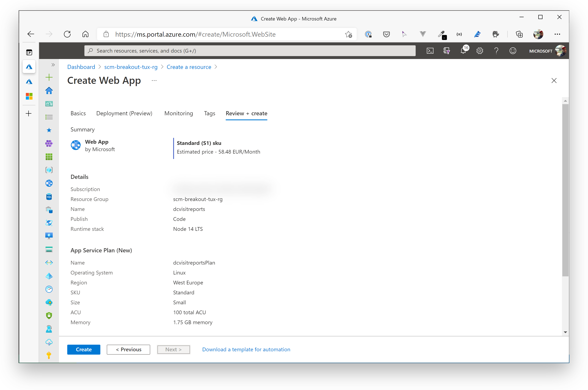Click the green plus Create a resource icon
Image resolution: width=588 pixels, height=390 pixels.
(x=49, y=77)
